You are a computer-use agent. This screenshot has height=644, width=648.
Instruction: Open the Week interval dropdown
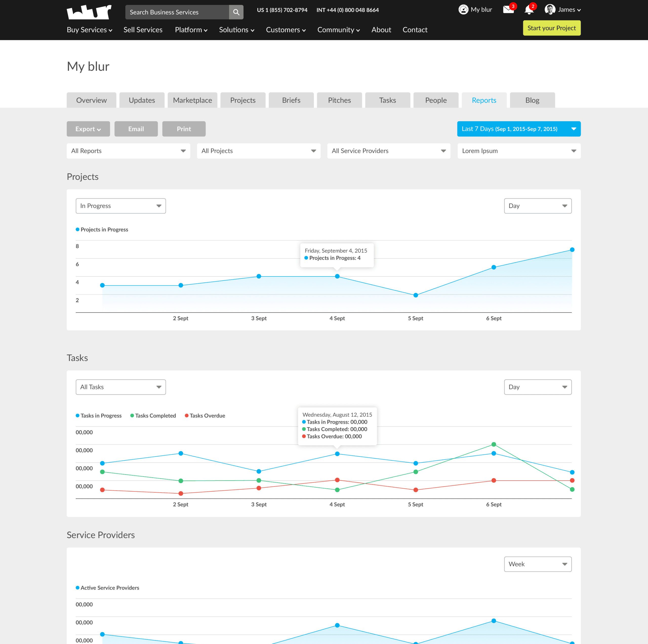538,564
